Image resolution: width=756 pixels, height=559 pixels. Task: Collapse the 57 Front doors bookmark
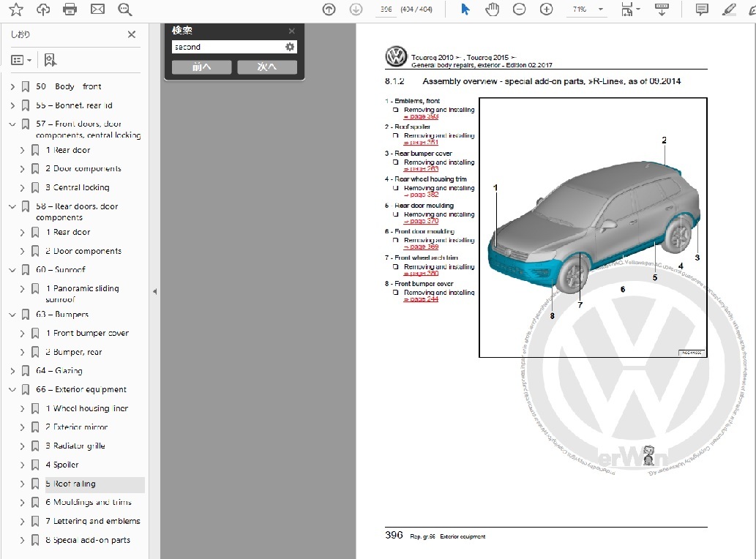12,124
